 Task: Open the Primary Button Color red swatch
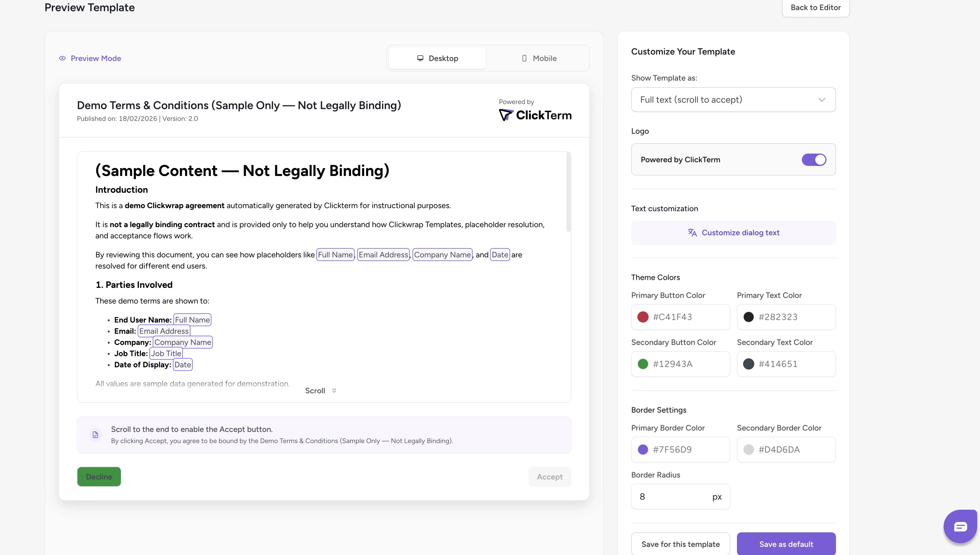[643, 317]
